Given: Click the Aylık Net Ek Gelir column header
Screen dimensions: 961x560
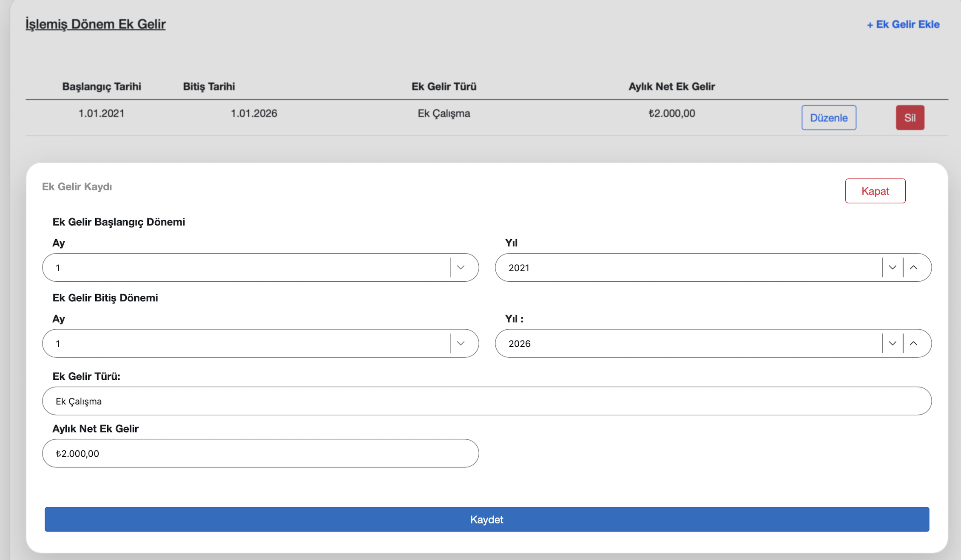Looking at the screenshot, I should tap(671, 87).
